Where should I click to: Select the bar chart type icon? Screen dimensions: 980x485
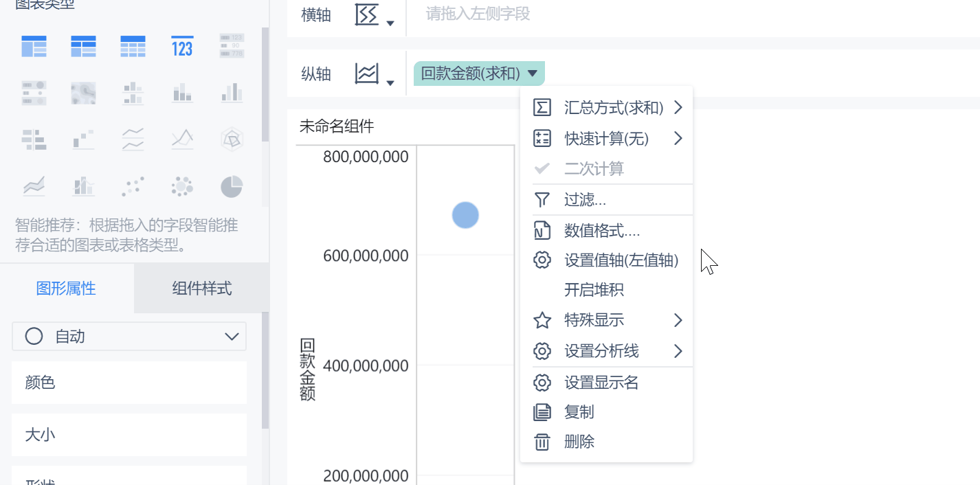click(232, 93)
